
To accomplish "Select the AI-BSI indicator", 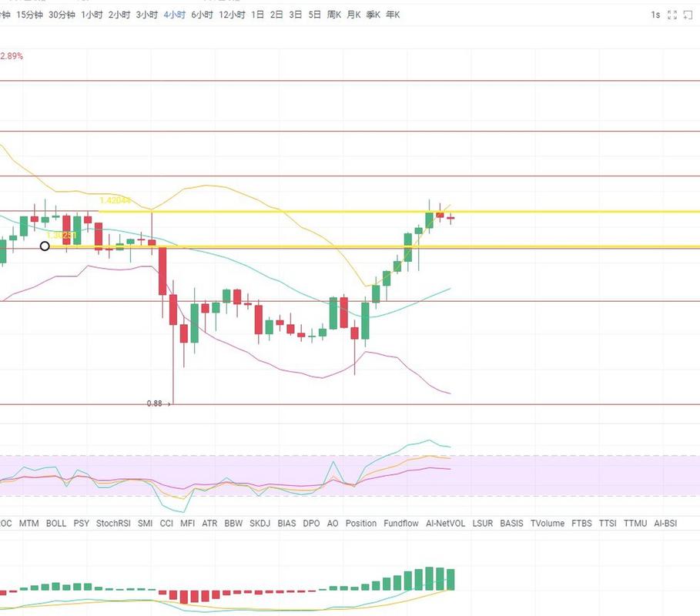I will (x=665, y=523).
